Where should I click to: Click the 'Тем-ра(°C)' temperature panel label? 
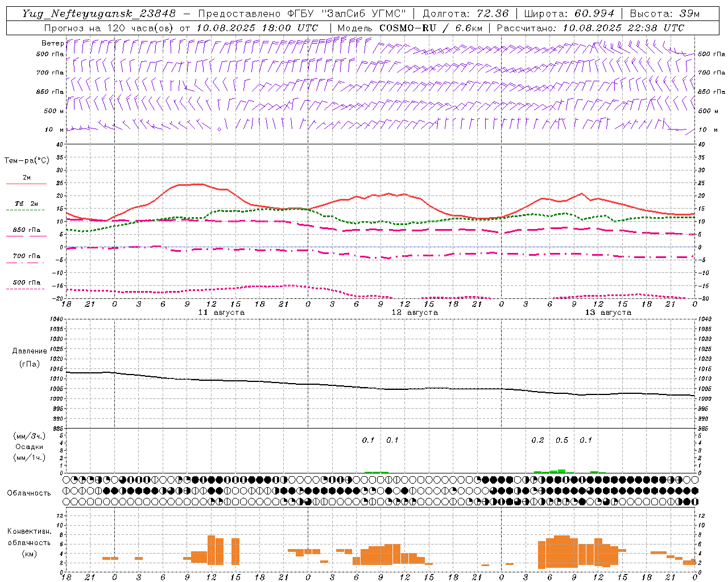tap(27, 161)
